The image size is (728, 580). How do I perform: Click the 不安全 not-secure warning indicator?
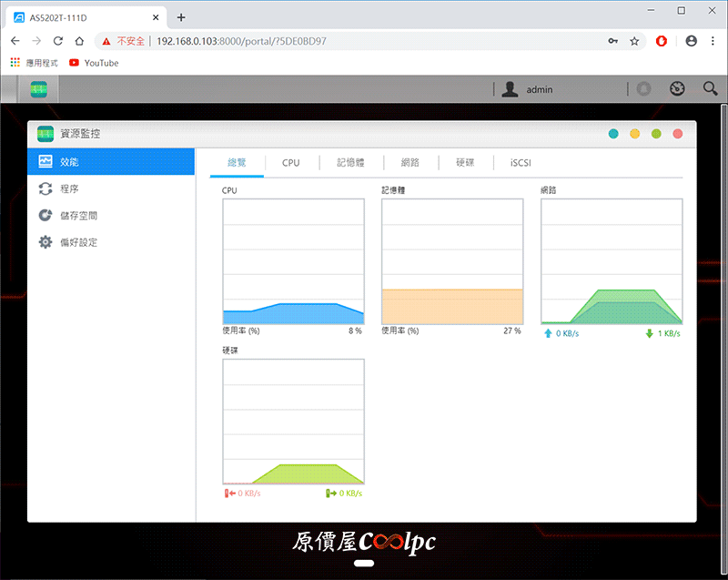coord(124,41)
